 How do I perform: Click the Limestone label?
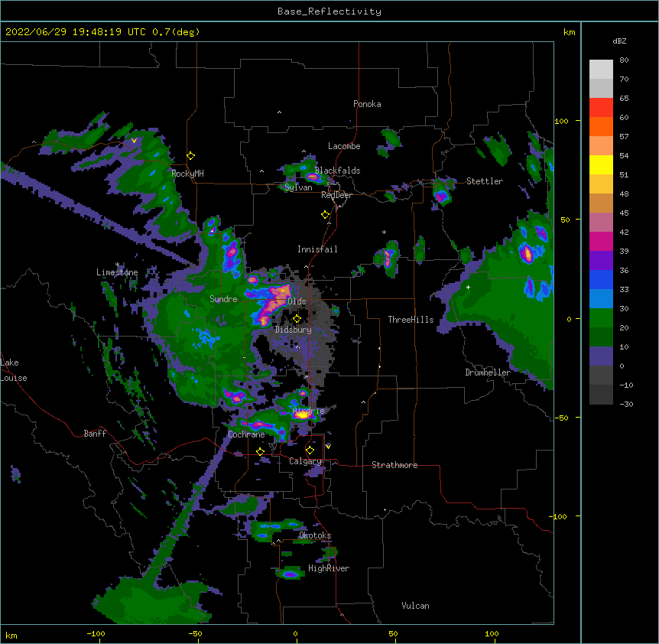point(117,272)
